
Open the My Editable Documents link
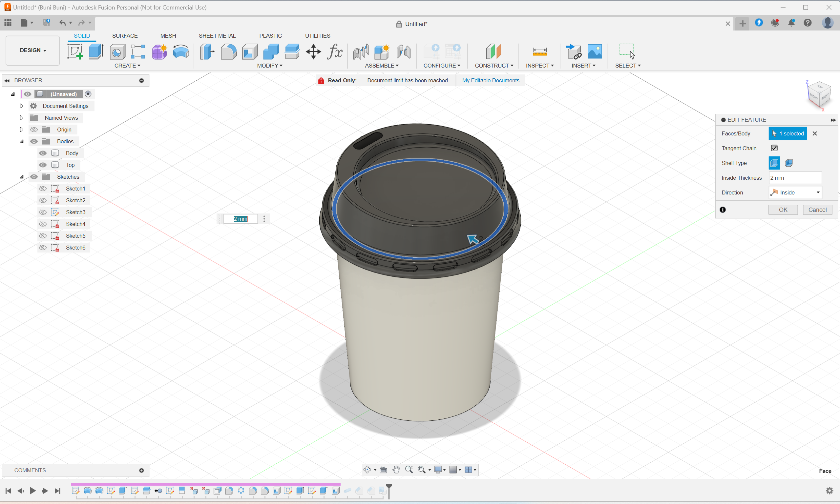point(490,80)
